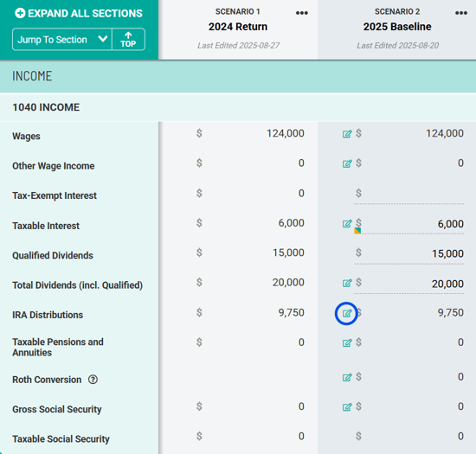Screen dimensions: 476x454
Task: Click edit icon beside Other Wage Income in Scenario 2
Action: (x=347, y=163)
